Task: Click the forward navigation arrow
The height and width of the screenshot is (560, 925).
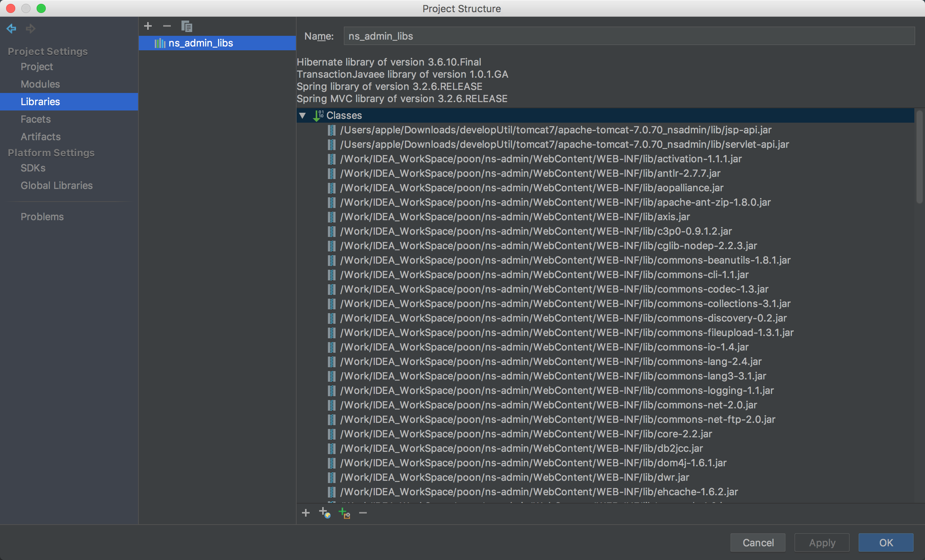Action: 31,28
